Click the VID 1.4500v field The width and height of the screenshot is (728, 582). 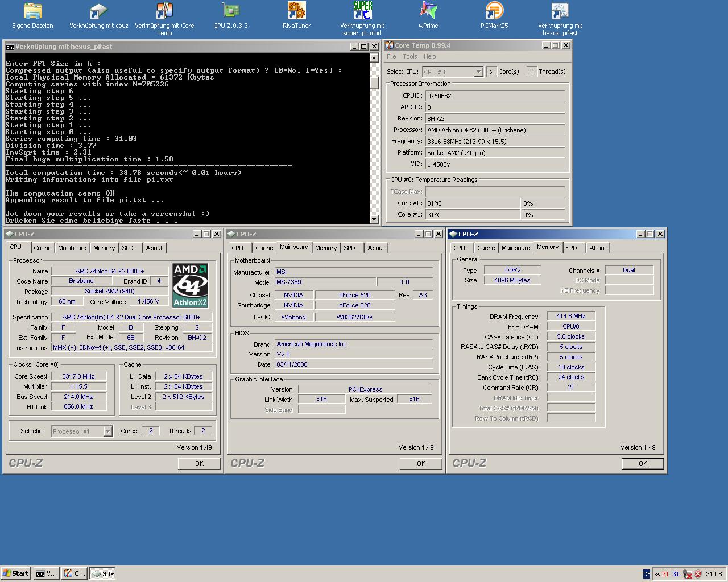[495, 164]
